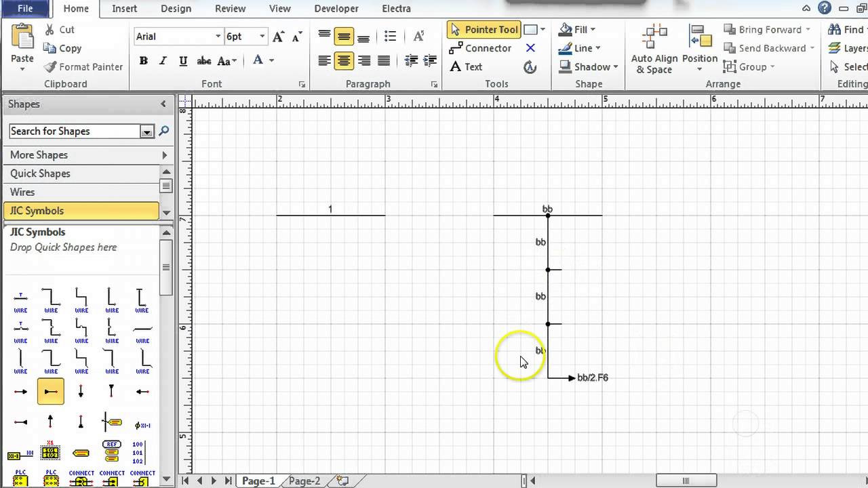Viewport: 868px width, 488px height.
Task: Select the Wires stencil title
Action: click(81, 192)
